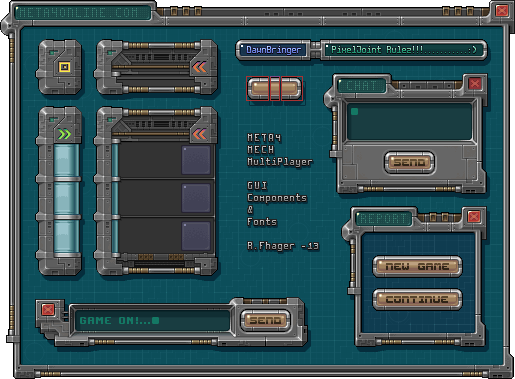Close the CHAT window
Viewport: 515px width, 379px height.
pos(475,83)
